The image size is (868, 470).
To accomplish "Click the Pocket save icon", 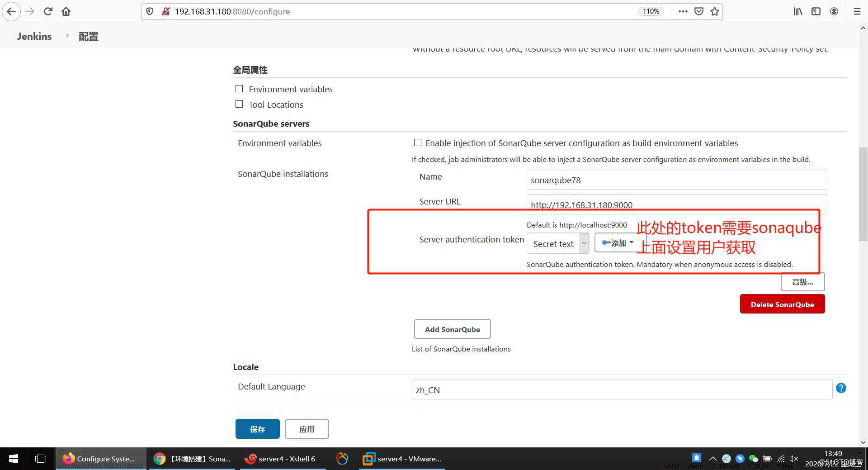I will 699,11.
